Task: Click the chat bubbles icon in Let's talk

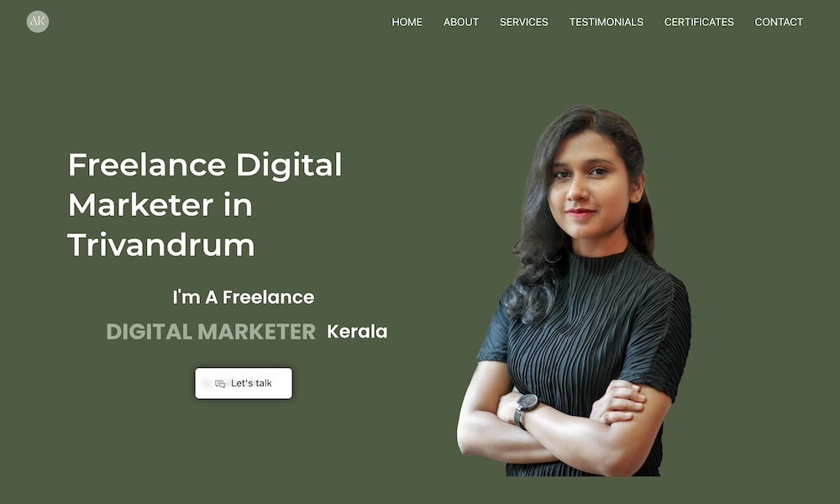Action: coord(219,384)
